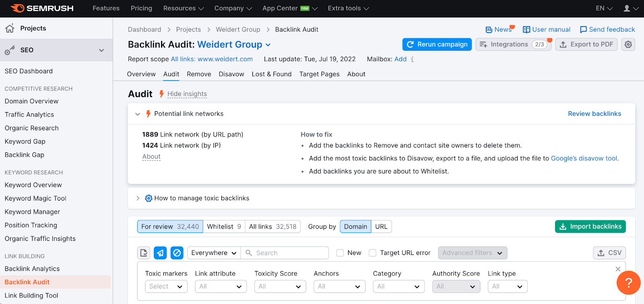Open News link with notification dot
The height and width of the screenshot is (304, 644).
tap(500, 29)
